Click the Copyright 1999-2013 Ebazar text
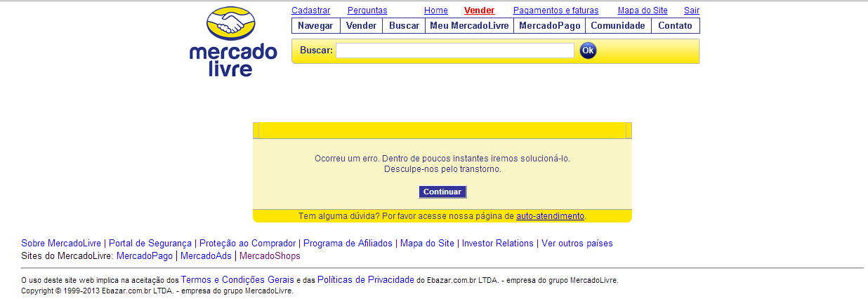 tap(157, 291)
